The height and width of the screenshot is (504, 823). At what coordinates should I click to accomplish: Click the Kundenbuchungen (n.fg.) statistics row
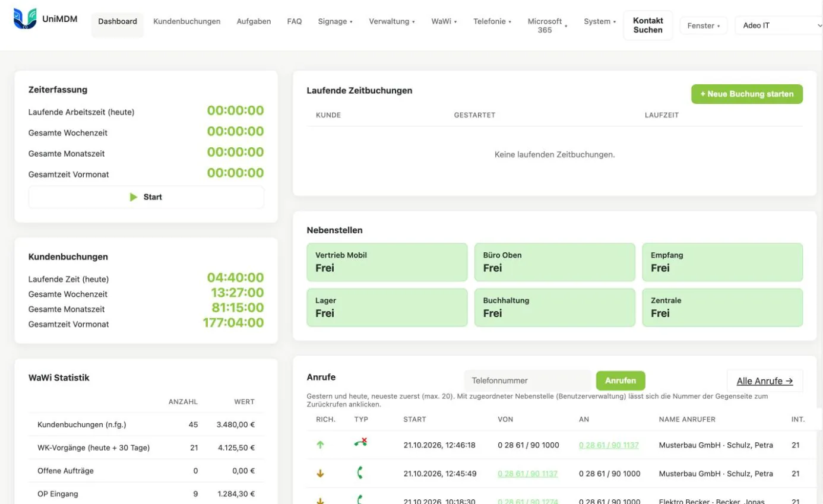click(146, 424)
